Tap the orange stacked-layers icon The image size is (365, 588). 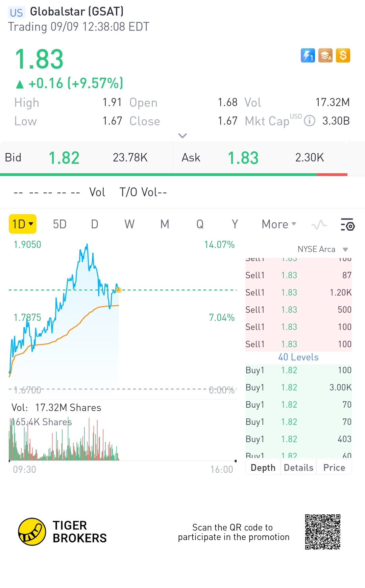click(x=325, y=55)
